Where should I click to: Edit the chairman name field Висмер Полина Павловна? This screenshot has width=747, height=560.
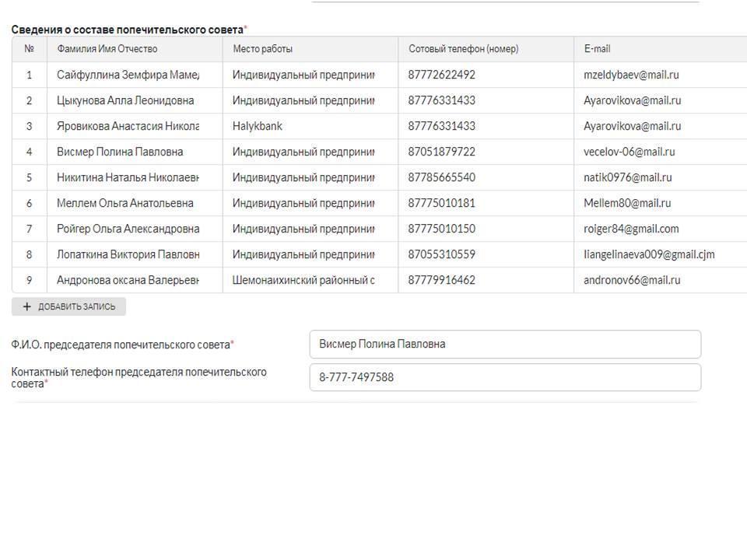point(505,345)
